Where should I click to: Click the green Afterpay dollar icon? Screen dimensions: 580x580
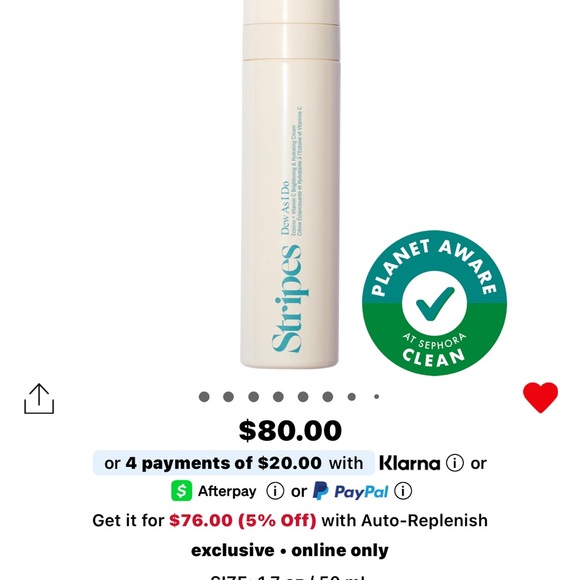click(x=181, y=491)
